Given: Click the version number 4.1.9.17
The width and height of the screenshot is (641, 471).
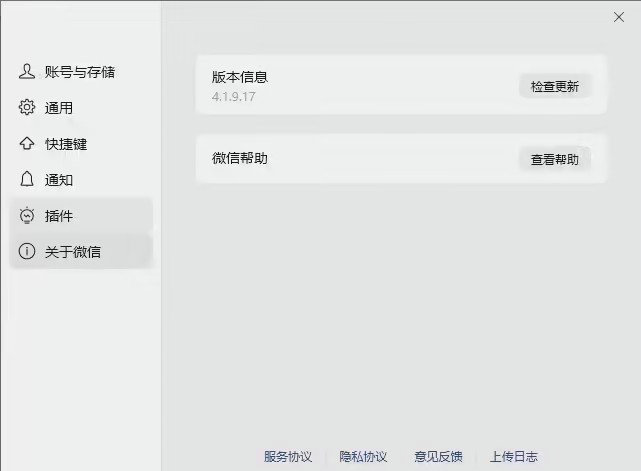Looking at the screenshot, I should point(233,97).
